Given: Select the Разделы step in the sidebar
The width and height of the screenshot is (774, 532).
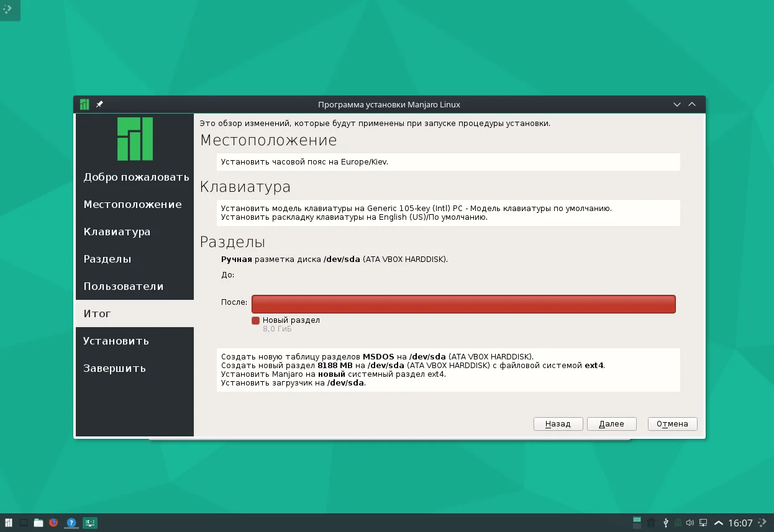Looking at the screenshot, I should point(135,259).
